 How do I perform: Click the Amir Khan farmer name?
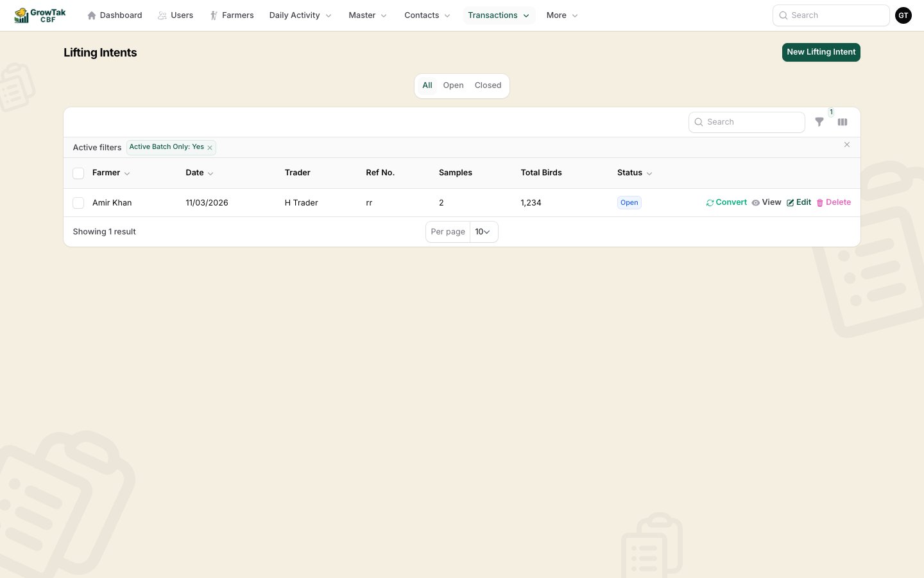coord(112,203)
